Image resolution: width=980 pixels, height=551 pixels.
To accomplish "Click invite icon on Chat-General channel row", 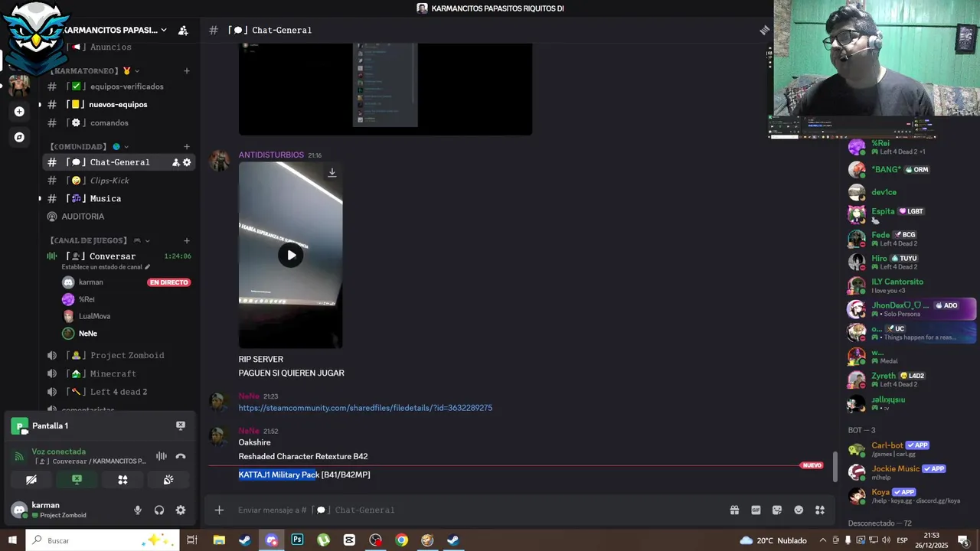I will [x=175, y=162].
